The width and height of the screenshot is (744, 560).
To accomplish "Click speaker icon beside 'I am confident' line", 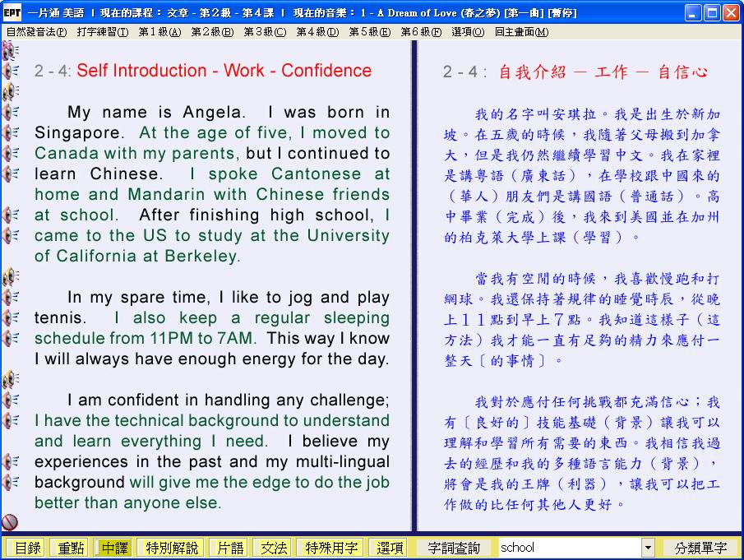I will (x=10, y=400).
